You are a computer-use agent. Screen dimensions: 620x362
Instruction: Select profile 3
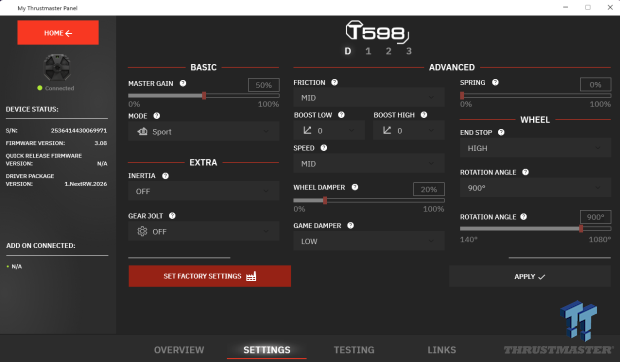pos(409,51)
